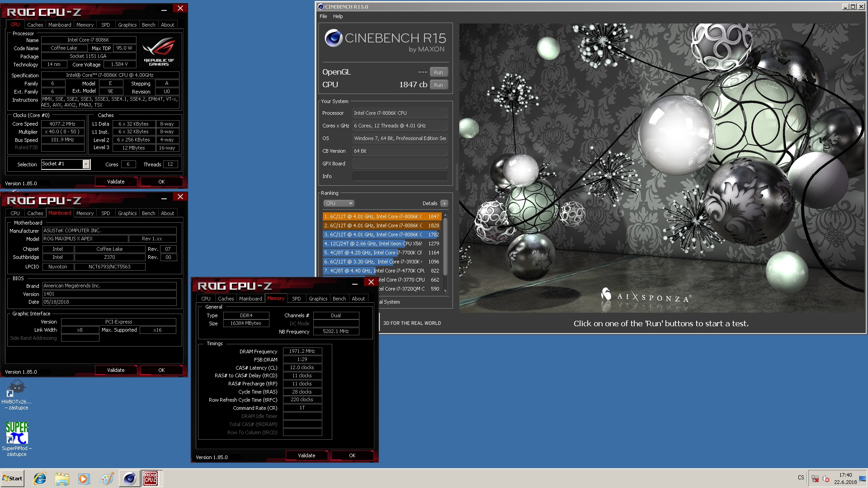Open Bench tab in top CPU-Z window
The height and width of the screenshot is (488, 868).
[x=148, y=25]
